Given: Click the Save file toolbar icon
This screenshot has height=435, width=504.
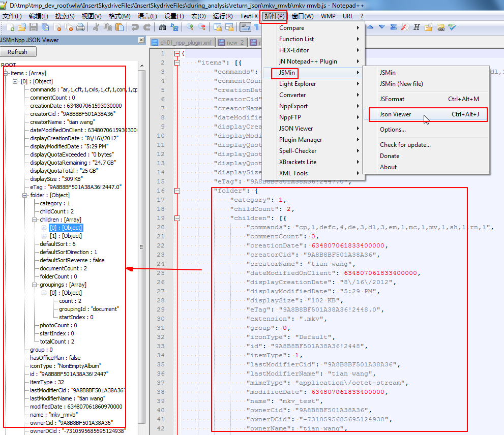Looking at the screenshot, I should pos(33,27).
